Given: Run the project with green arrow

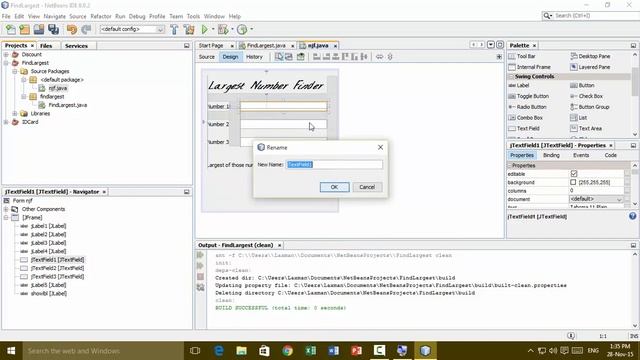Looking at the screenshot, I should coord(204,29).
